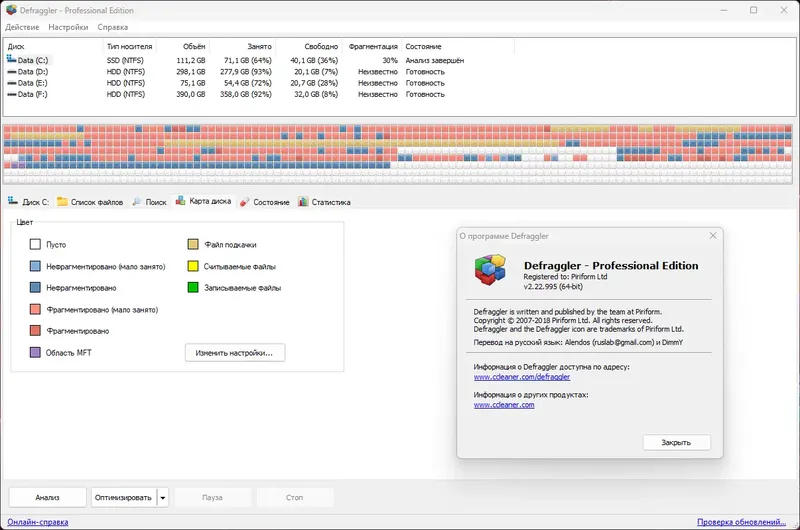Select the Data (F:) drive icon
The width and height of the screenshot is (800, 530).
pyautogui.click(x=11, y=94)
